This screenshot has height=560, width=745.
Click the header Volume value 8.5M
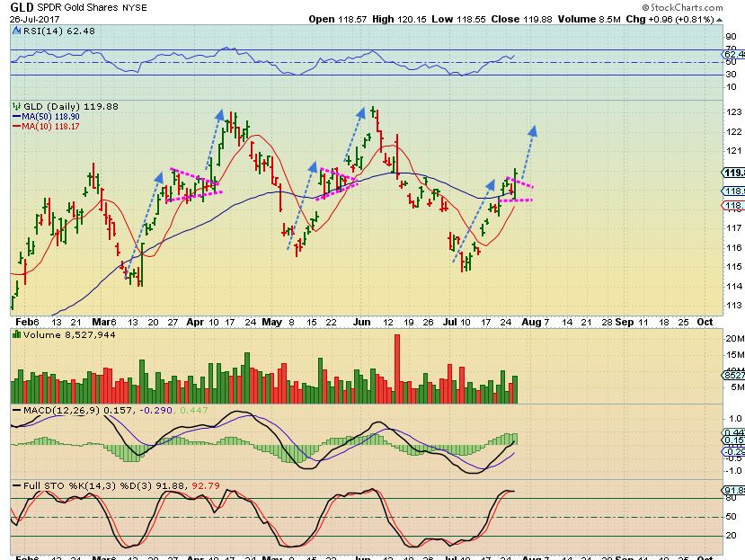click(x=609, y=20)
